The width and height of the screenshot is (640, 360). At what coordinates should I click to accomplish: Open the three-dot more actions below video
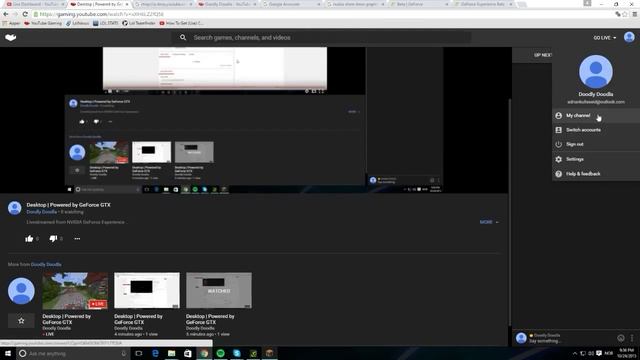[x=77, y=239]
